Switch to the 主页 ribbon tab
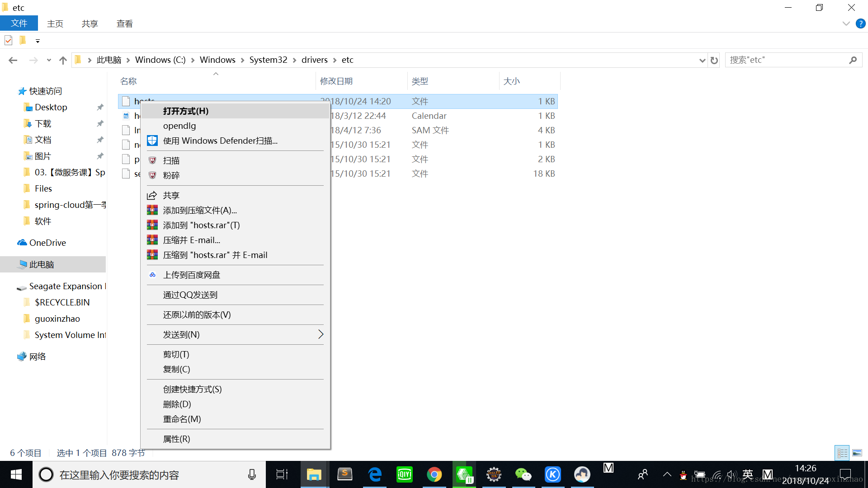868x488 pixels. 55,23
